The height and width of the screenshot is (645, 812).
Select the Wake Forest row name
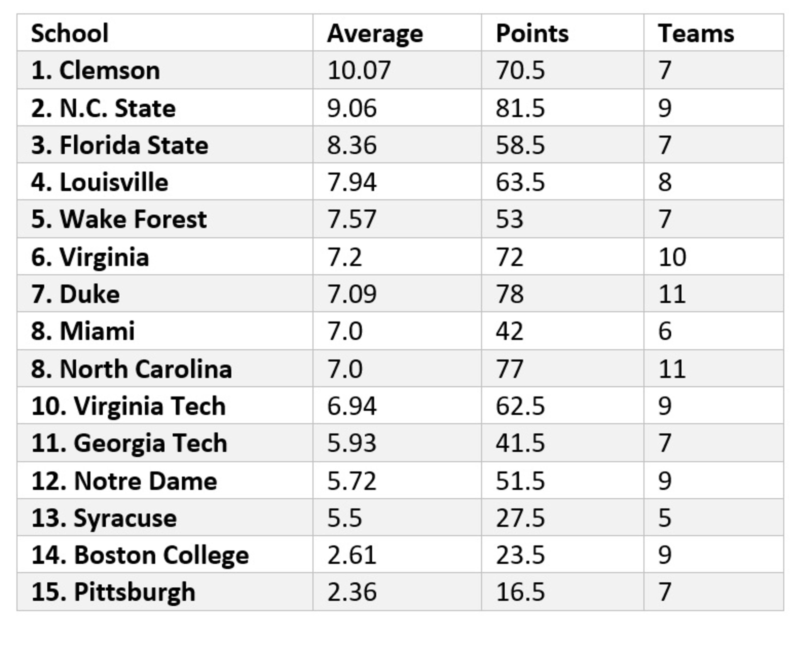(x=119, y=219)
